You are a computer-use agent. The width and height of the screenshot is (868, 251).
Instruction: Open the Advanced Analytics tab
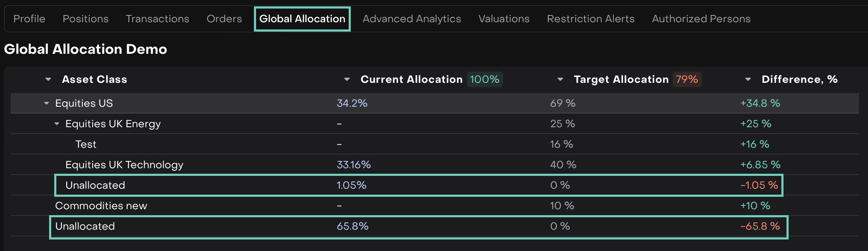click(412, 19)
